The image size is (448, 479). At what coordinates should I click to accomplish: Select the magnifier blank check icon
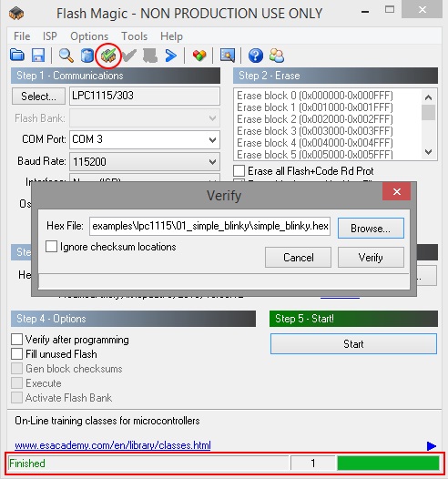[x=66, y=56]
